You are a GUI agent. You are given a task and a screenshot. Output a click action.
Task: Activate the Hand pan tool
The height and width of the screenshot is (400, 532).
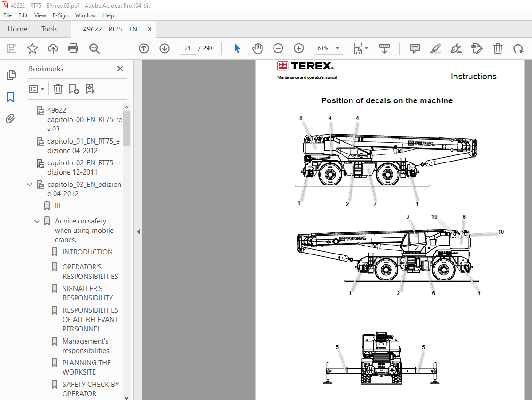click(258, 48)
